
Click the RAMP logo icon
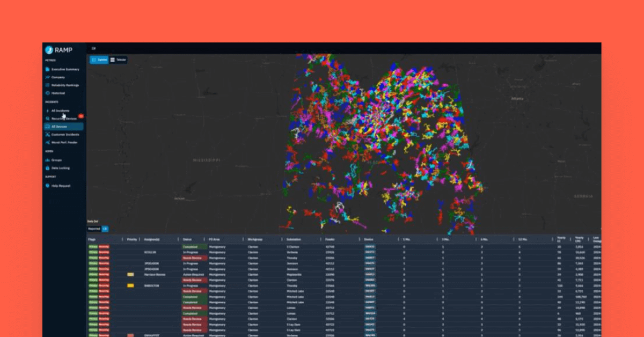[49, 50]
